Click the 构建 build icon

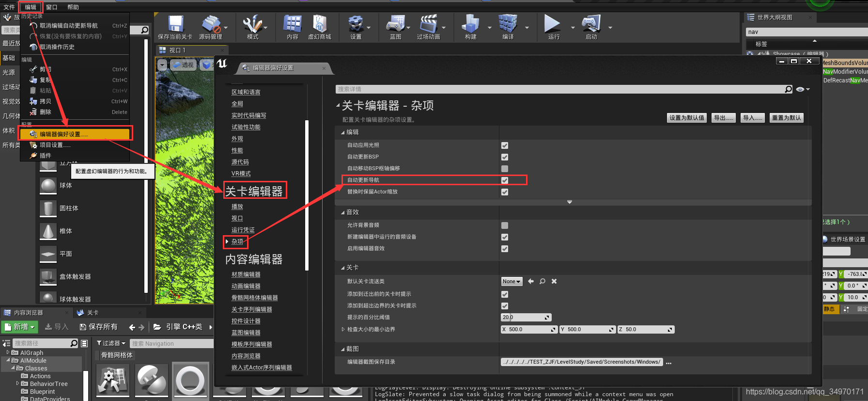(x=470, y=24)
